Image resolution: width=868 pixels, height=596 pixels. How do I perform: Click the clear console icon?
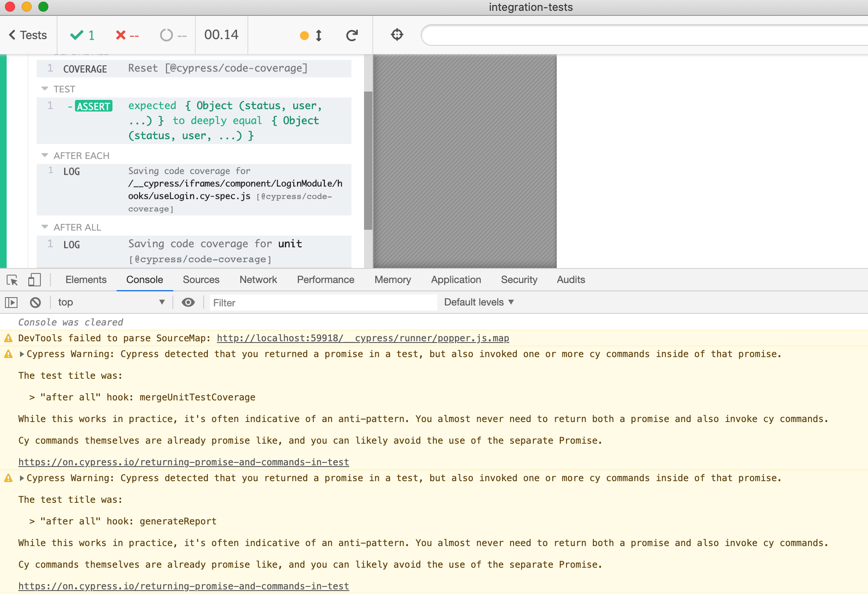pos(35,303)
